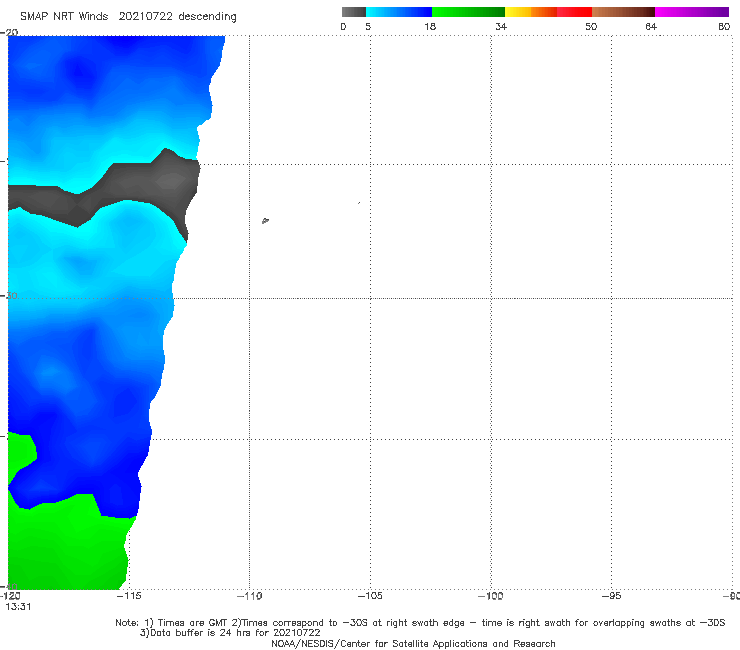Click the colorbar label '64'
The width and height of the screenshot is (740, 650).
(x=651, y=26)
